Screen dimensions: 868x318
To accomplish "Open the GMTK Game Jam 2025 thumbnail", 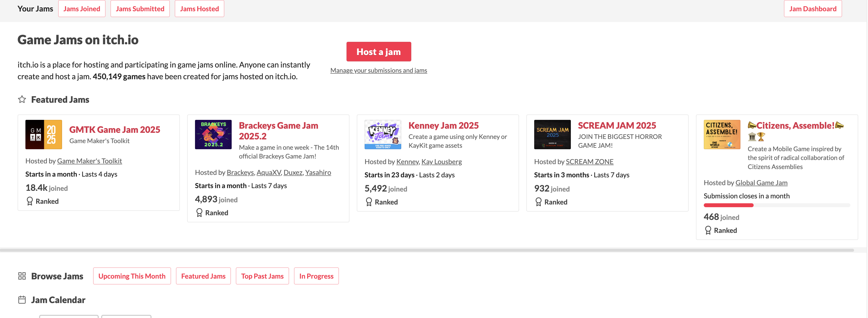I will point(43,135).
